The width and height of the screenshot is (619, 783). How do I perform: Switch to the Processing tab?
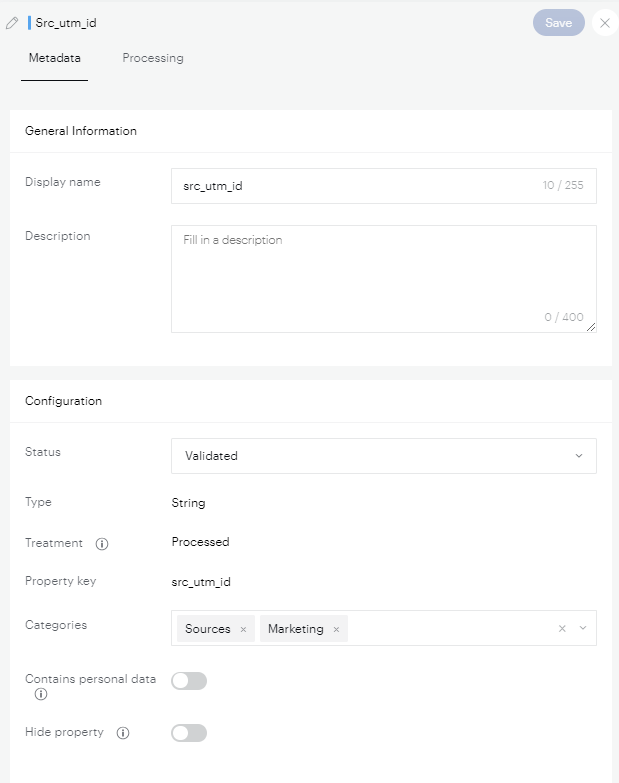[153, 58]
